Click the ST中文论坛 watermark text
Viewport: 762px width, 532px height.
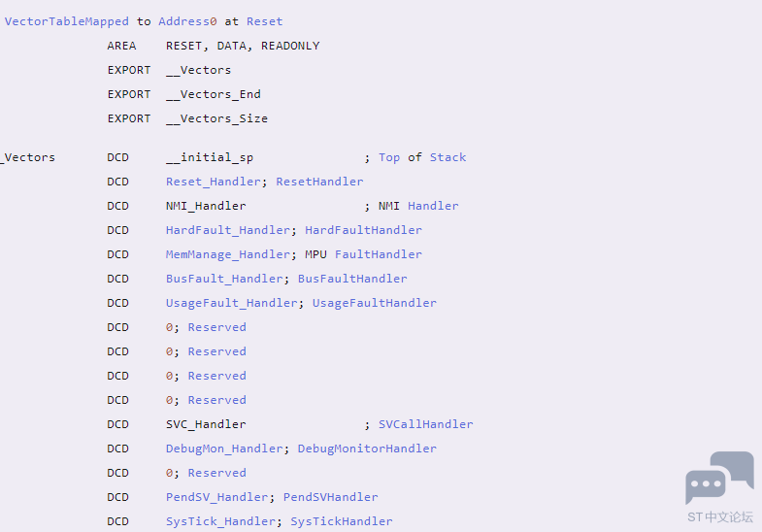720,516
